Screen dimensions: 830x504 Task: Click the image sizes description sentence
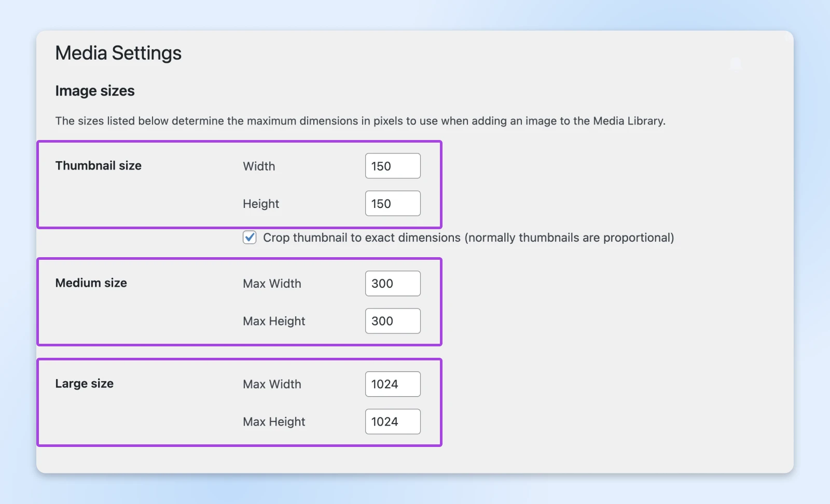360,121
